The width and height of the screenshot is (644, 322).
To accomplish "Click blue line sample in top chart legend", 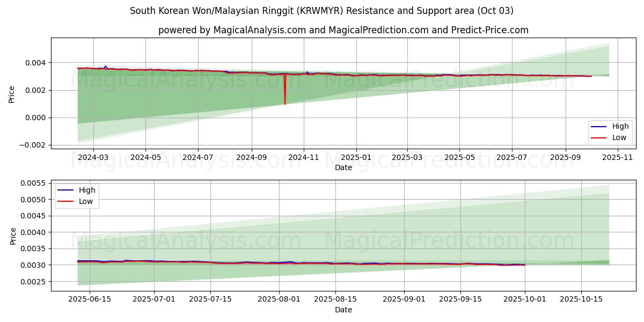I will (x=598, y=127).
